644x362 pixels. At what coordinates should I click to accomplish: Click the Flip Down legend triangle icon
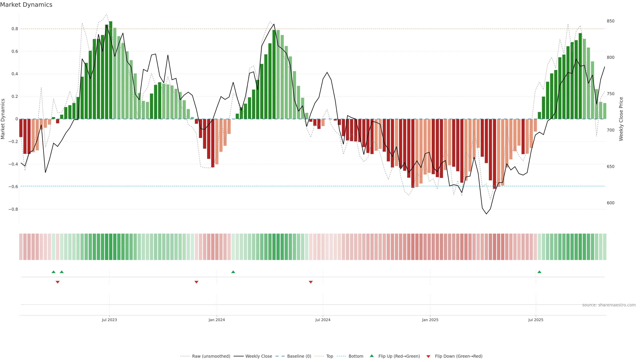(428, 356)
